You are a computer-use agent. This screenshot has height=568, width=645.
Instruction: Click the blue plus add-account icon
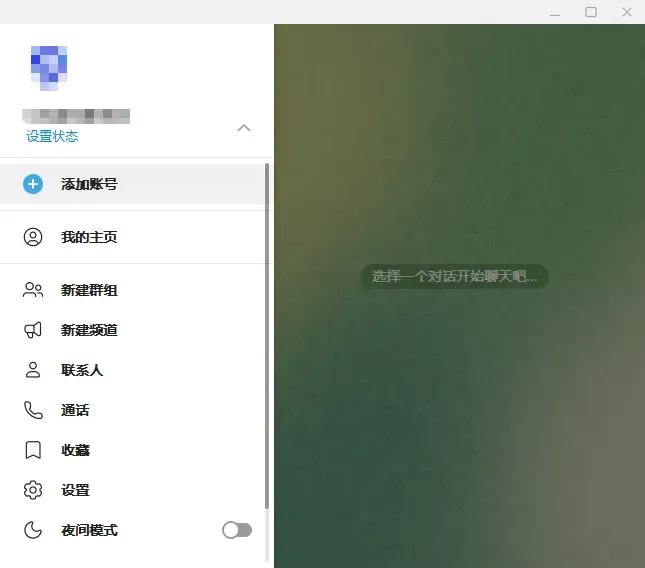[33, 184]
